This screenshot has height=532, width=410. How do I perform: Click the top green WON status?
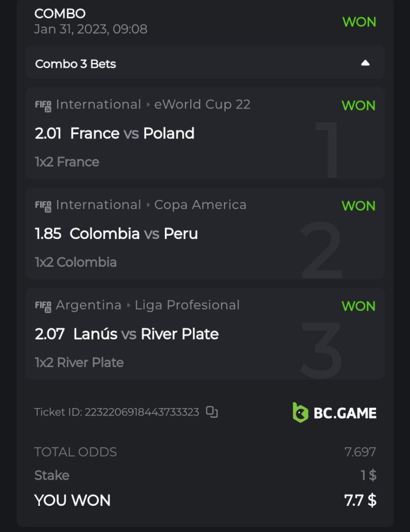click(359, 22)
